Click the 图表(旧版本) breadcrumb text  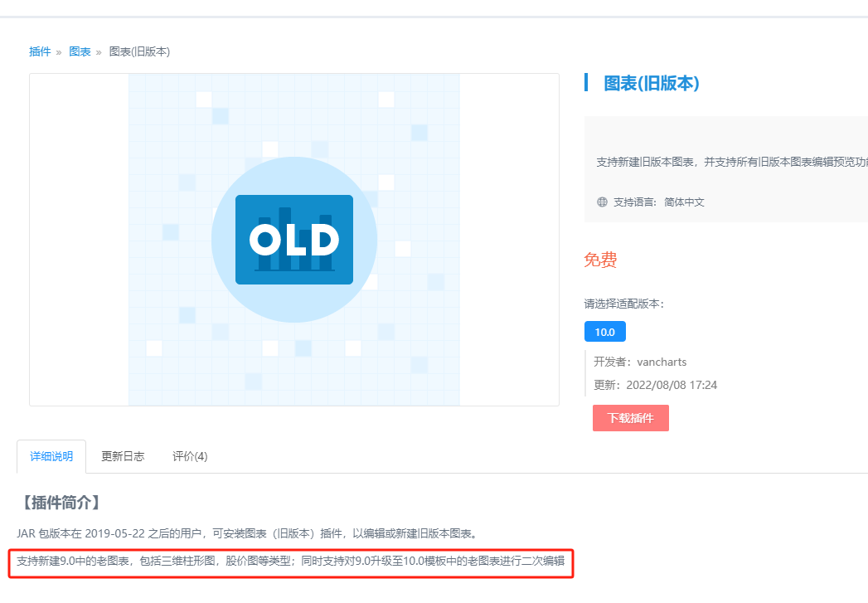tap(139, 51)
